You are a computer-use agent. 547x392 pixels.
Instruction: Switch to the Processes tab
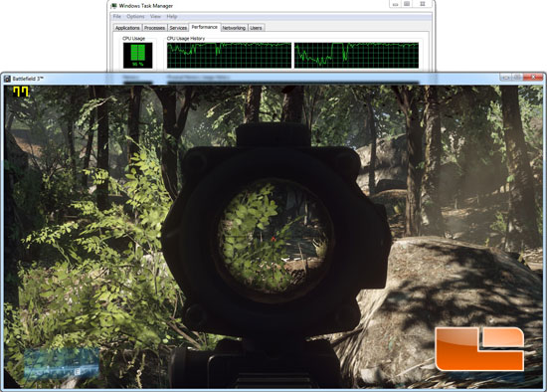154,28
